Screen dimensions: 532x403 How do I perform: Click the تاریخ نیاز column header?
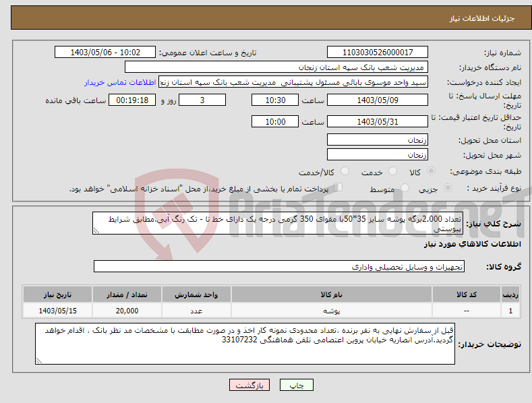(58, 294)
